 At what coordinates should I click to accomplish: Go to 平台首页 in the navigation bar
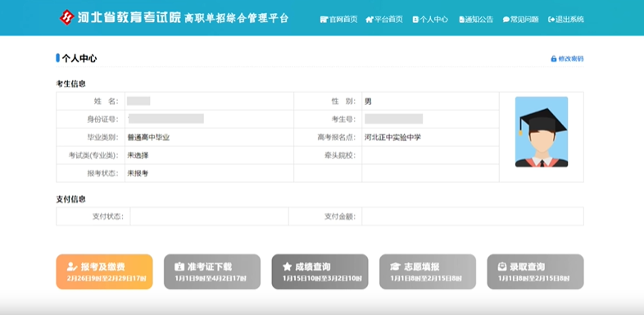[388, 20]
